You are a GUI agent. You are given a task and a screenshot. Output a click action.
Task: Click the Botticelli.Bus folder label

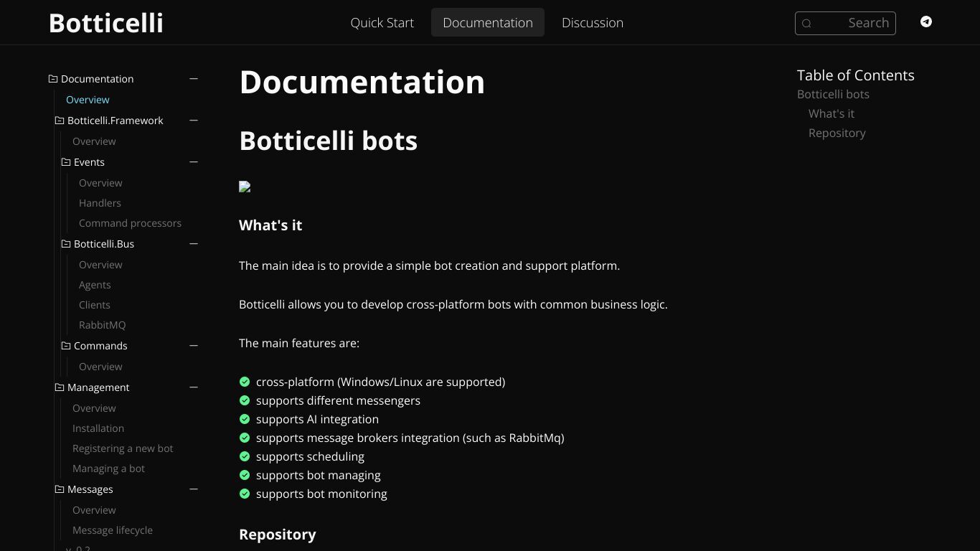[x=104, y=244]
